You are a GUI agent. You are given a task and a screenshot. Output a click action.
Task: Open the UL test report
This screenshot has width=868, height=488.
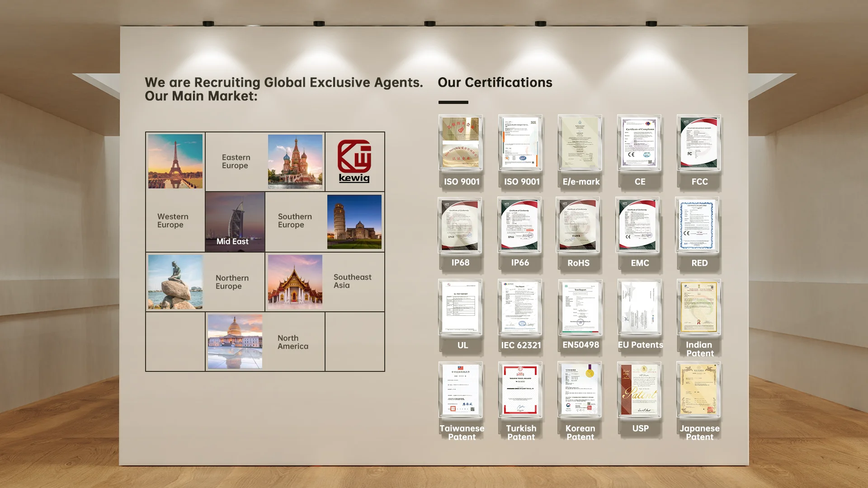(460, 307)
